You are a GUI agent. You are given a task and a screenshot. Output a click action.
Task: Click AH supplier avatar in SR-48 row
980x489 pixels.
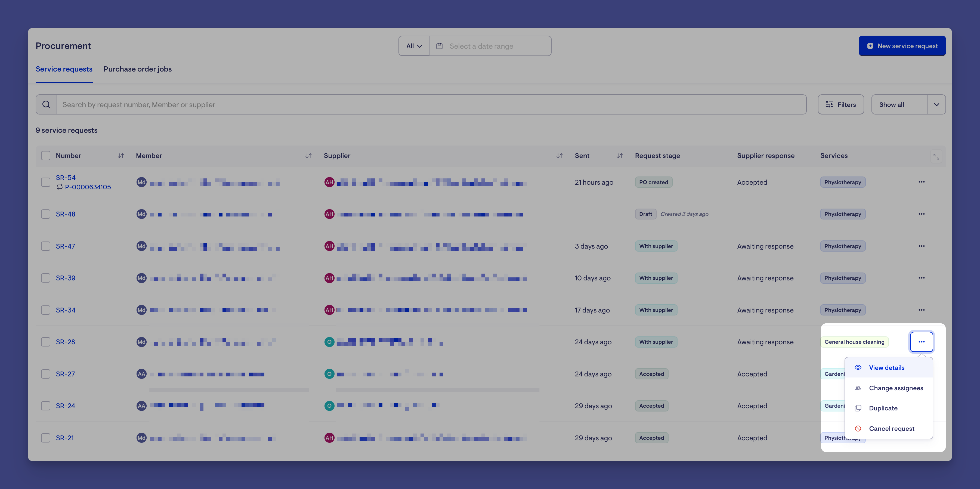[329, 214]
